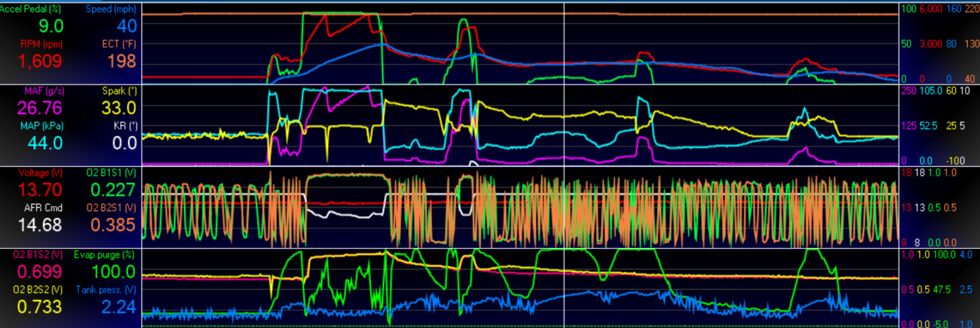
Task: Click the orange O2 B2S1 value 0.385
Action: pos(113,225)
